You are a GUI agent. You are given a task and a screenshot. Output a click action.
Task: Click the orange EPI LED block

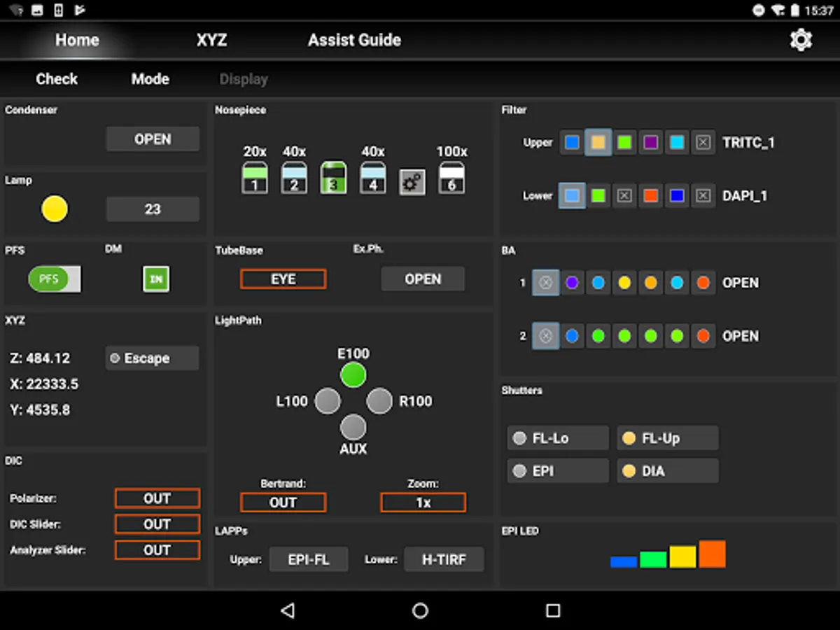(712, 552)
